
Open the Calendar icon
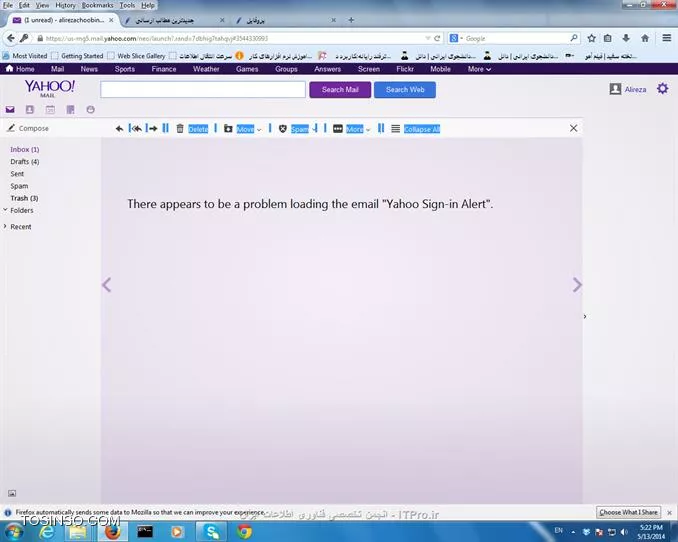click(50, 110)
